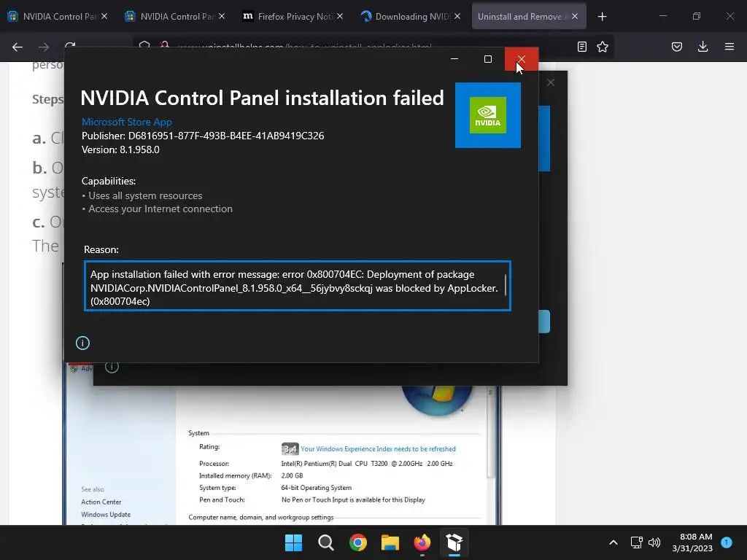Image resolution: width=747 pixels, height=560 pixels.
Task: Open a new Firefox tab
Action: 602,17
